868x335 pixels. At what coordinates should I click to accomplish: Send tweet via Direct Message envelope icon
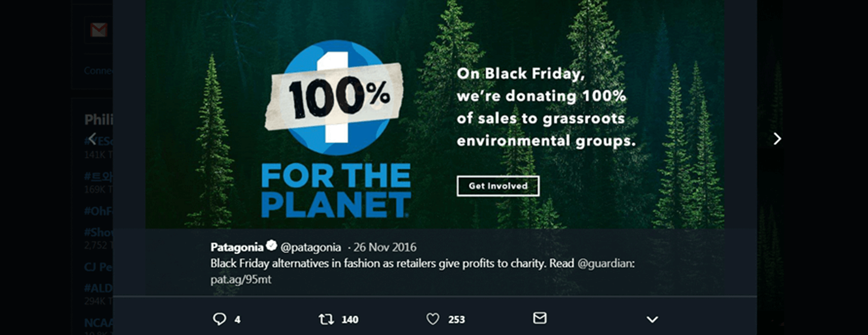pyautogui.click(x=540, y=318)
